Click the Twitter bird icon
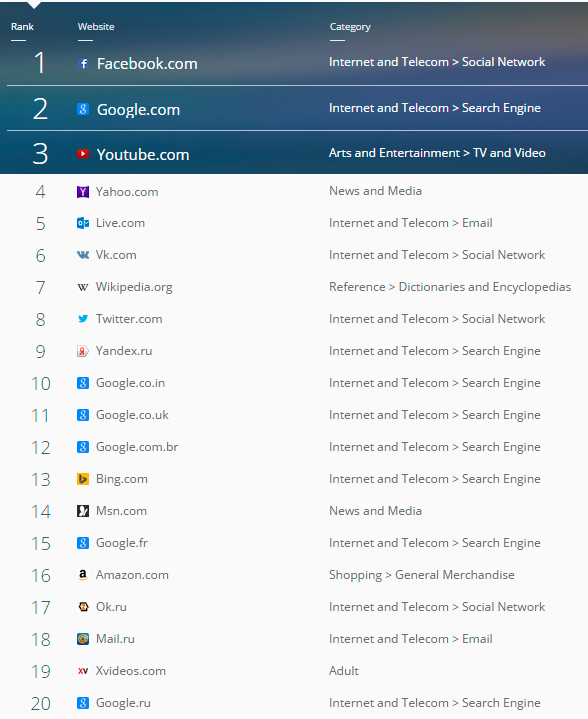The image size is (588, 719). tap(83, 319)
